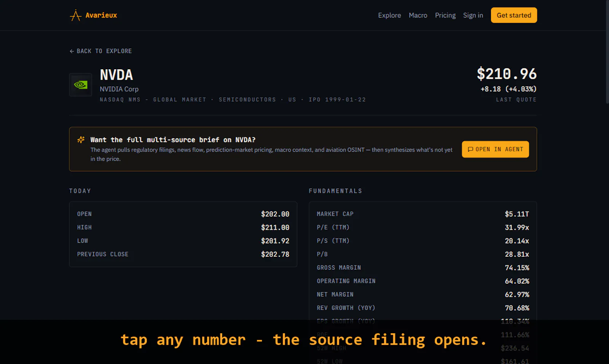Click the SEMICONDUCTORS sector label
609x364 pixels.
(247, 100)
